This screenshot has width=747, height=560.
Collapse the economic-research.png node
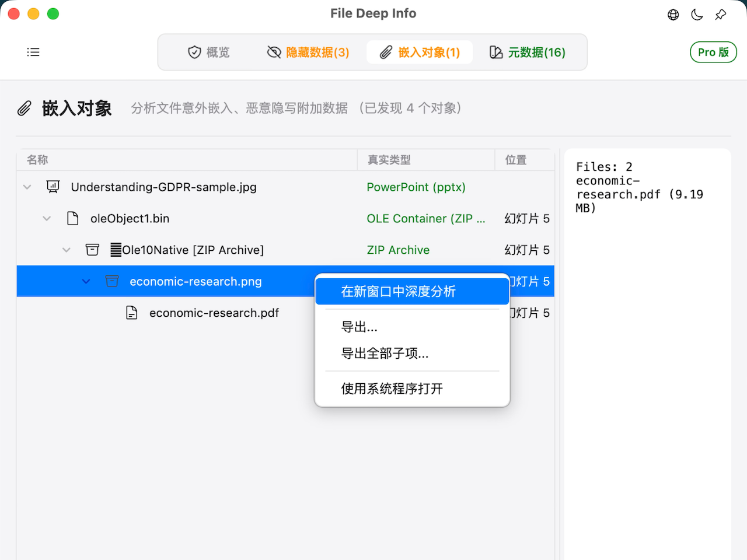86,281
